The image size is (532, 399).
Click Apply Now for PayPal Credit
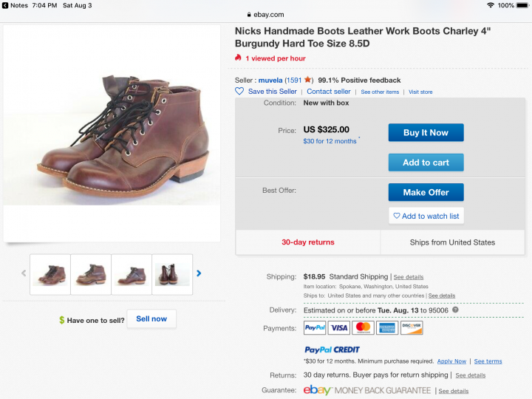[x=451, y=361]
